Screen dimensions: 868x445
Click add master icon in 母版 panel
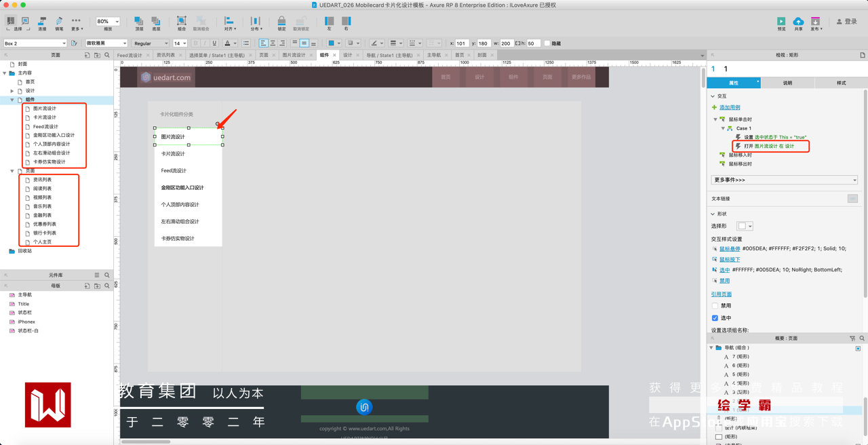coord(87,286)
